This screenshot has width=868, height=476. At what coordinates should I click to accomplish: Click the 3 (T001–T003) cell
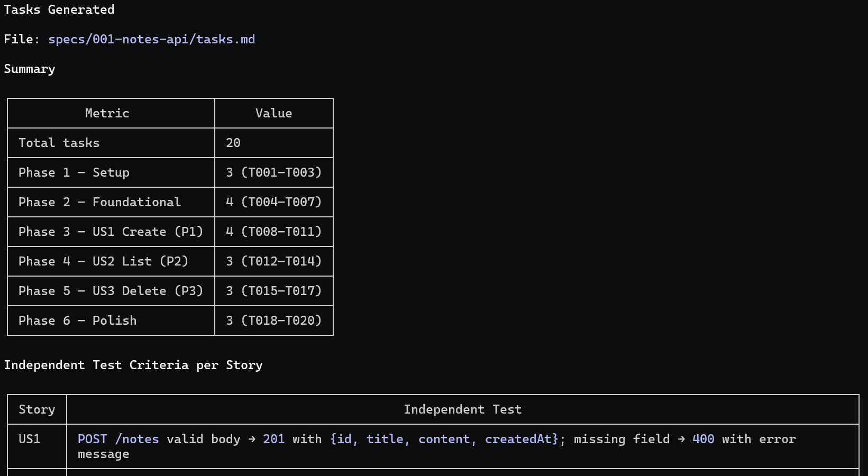273,172
